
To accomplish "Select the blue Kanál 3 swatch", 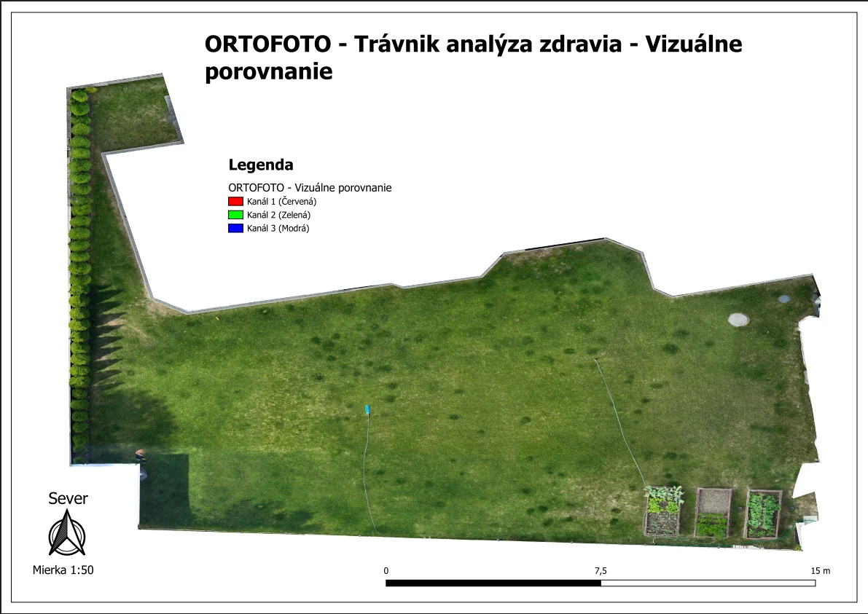I will [236, 228].
